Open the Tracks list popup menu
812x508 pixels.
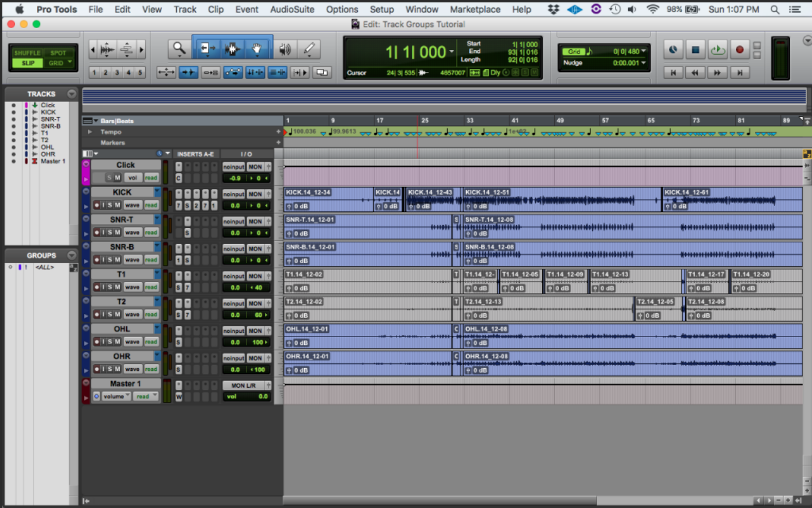pos(72,94)
